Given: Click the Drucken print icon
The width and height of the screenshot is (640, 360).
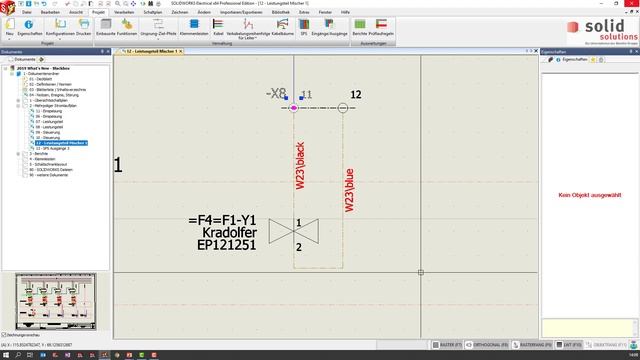Looking at the screenshot, I should click(84, 27).
